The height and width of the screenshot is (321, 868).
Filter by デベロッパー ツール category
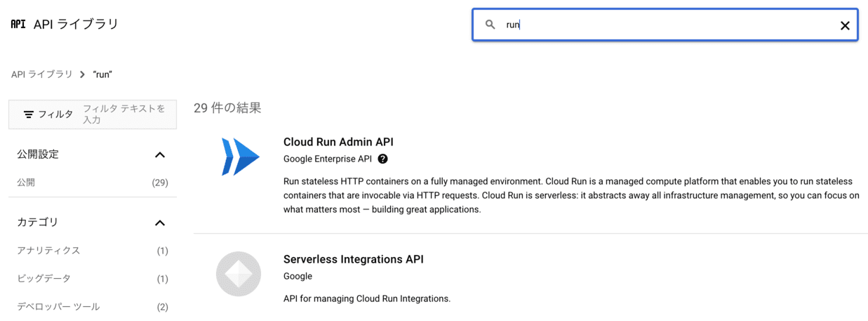[58, 307]
